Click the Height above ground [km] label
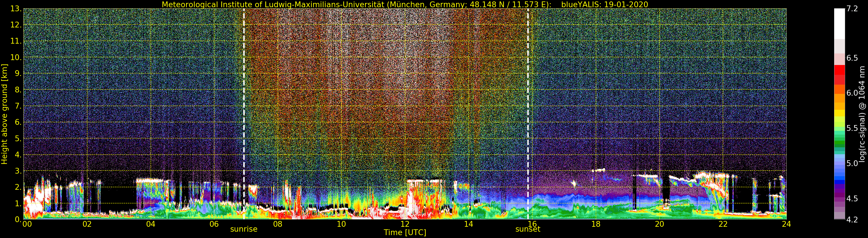Image resolution: width=868 pixels, height=238 pixels. click(x=4, y=114)
